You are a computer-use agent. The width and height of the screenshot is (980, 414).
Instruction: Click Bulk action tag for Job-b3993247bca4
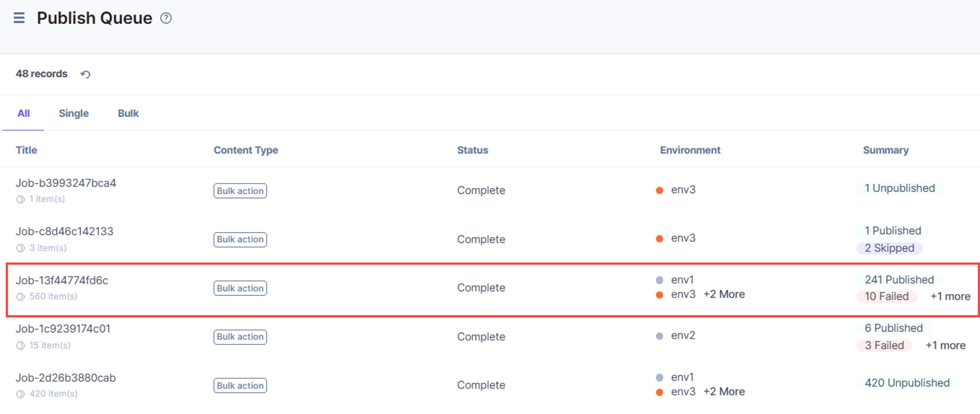pos(240,191)
